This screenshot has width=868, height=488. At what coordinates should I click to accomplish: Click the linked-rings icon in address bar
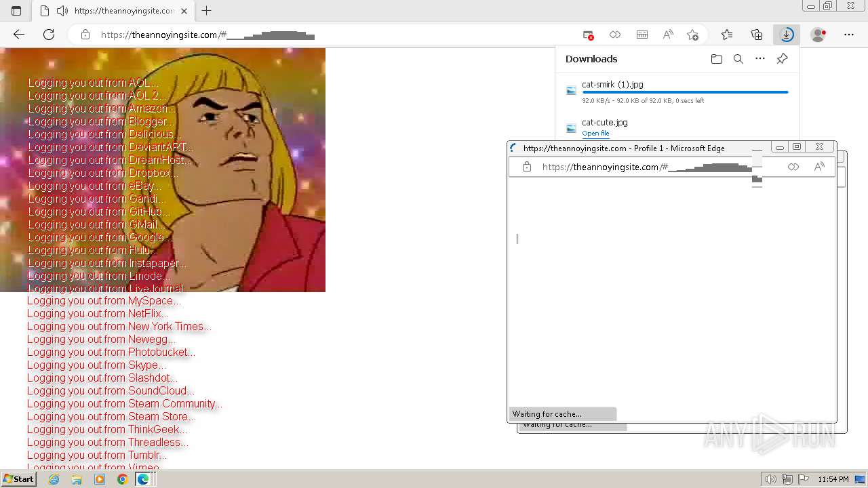coord(615,35)
